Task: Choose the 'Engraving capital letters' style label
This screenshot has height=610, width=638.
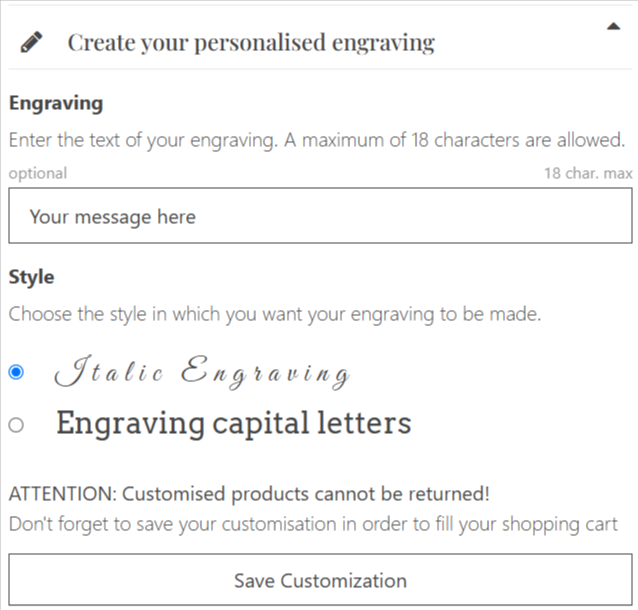Action: [x=234, y=423]
